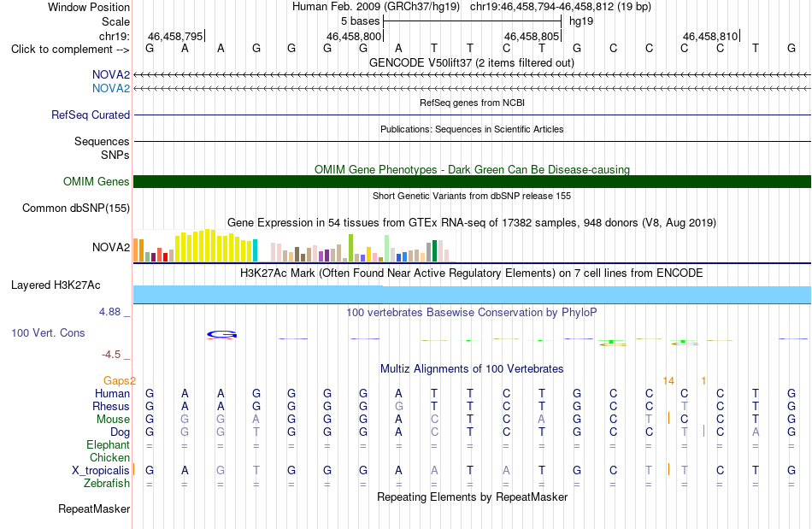Click the cyan bar in GTEx expression chart

pos(255,250)
